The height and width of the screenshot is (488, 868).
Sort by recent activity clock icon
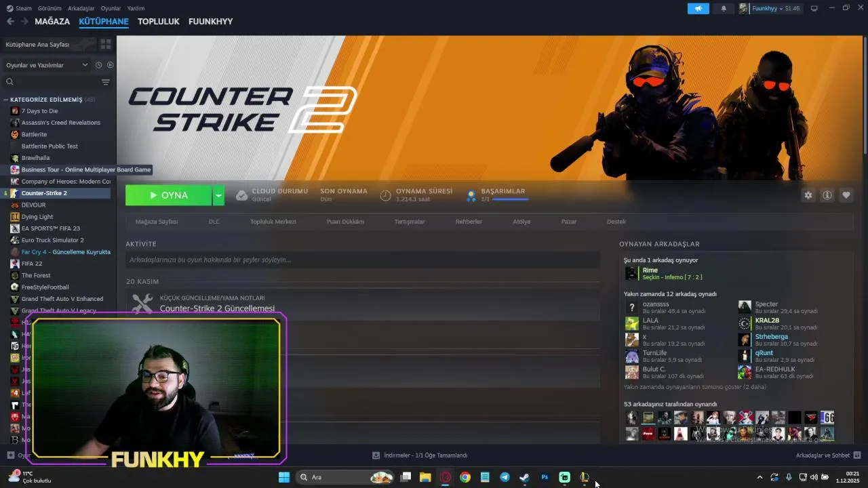pyautogui.click(x=98, y=65)
